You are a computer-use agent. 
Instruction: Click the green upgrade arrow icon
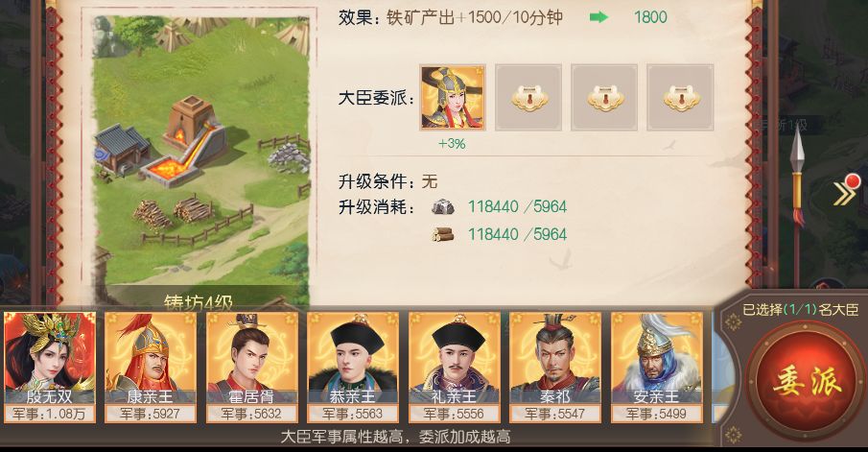[x=598, y=17]
